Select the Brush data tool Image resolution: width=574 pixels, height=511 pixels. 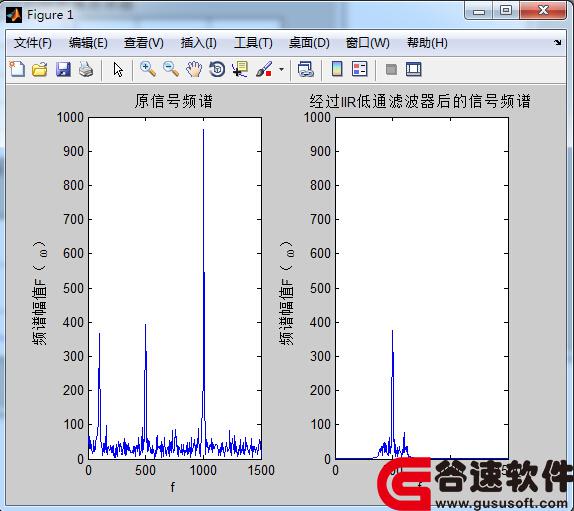(264, 69)
